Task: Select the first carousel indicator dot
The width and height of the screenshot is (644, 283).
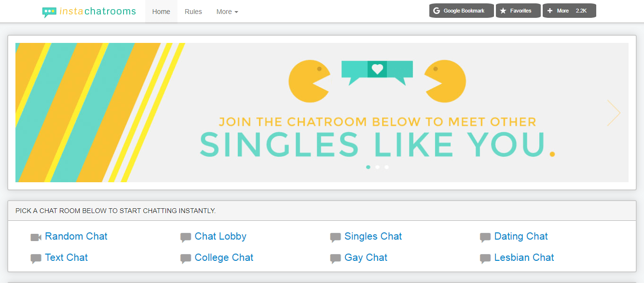Action: (368, 167)
